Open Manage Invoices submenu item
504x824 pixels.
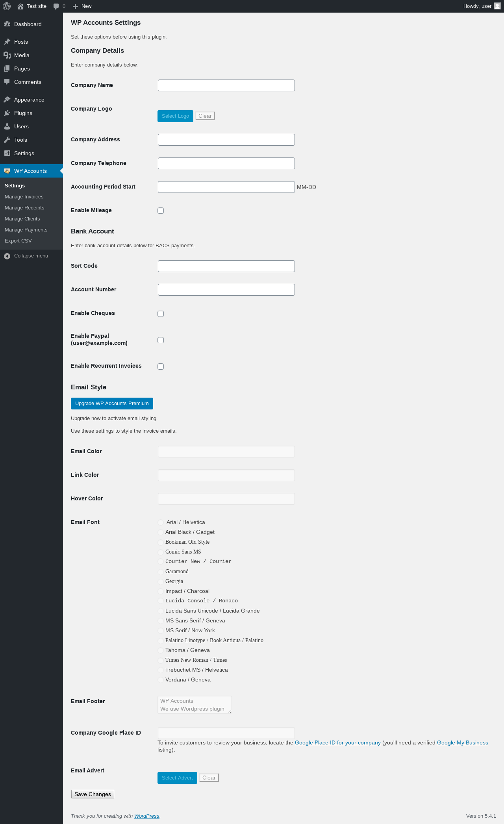pyautogui.click(x=24, y=197)
